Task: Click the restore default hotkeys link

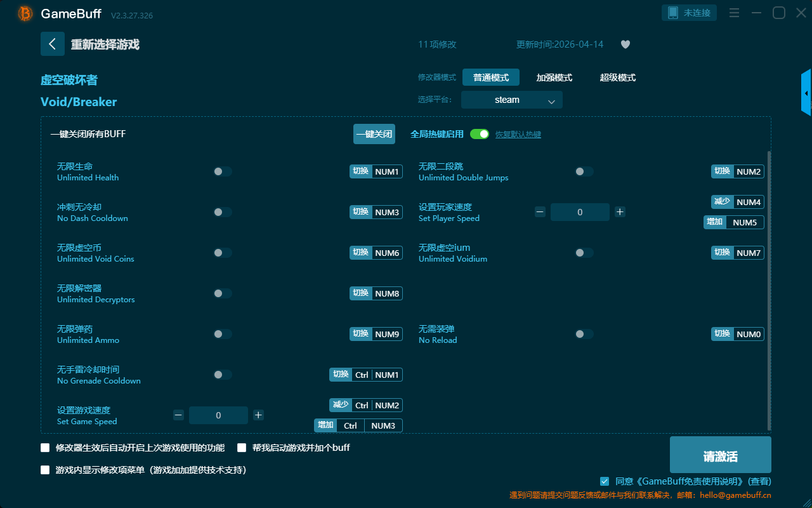Action: click(x=518, y=135)
